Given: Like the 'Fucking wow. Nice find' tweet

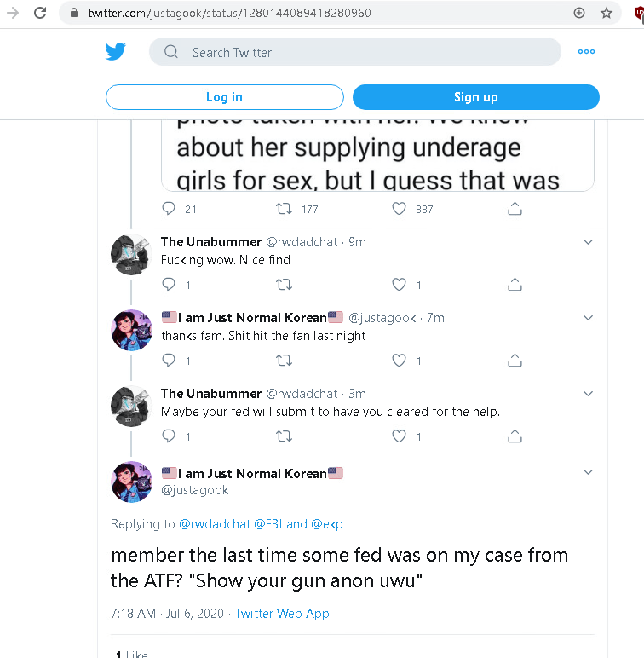Looking at the screenshot, I should [x=399, y=285].
